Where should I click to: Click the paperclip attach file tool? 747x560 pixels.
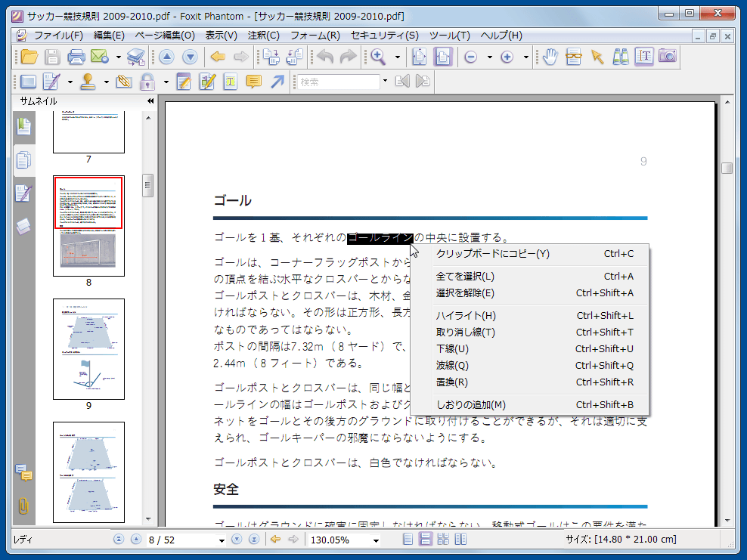[124, 82]
